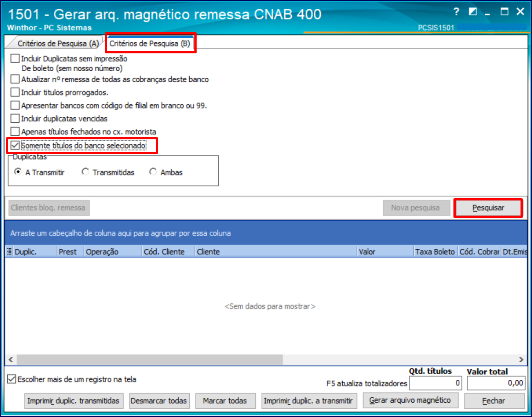
Task: Click the Qtd. títulos value field
Action: coord(436,383)
